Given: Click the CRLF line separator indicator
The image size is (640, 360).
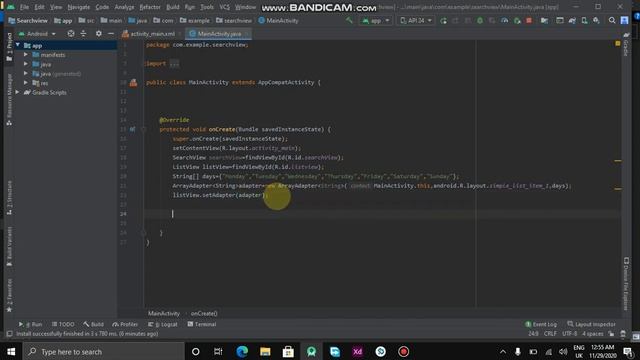Looking at the screenshot, I should click(x=550, y=333).
